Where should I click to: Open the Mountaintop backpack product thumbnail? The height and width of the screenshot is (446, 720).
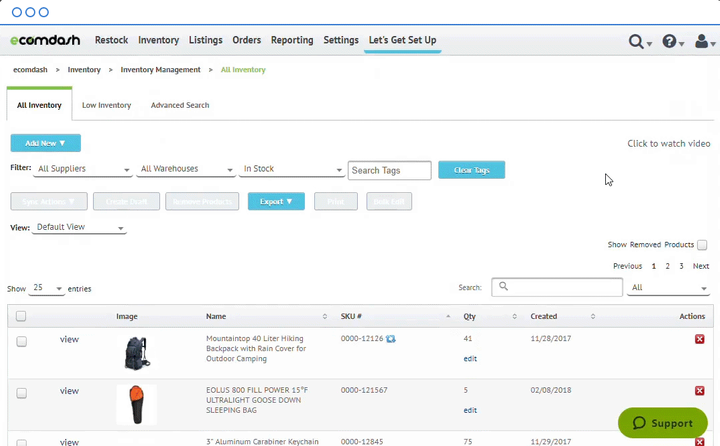coord(137,353)
